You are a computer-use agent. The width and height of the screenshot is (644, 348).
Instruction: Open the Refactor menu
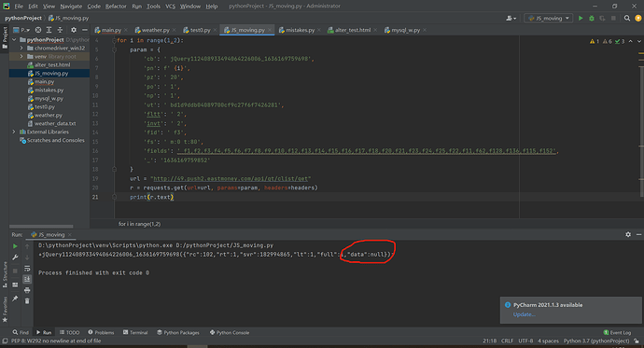click(x=116, y=7)
